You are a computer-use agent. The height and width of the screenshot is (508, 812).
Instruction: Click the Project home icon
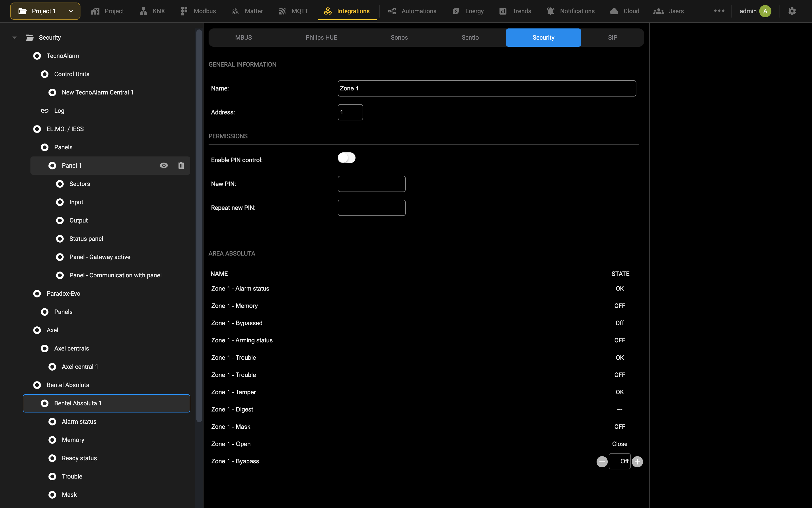[x=95, y=11]
